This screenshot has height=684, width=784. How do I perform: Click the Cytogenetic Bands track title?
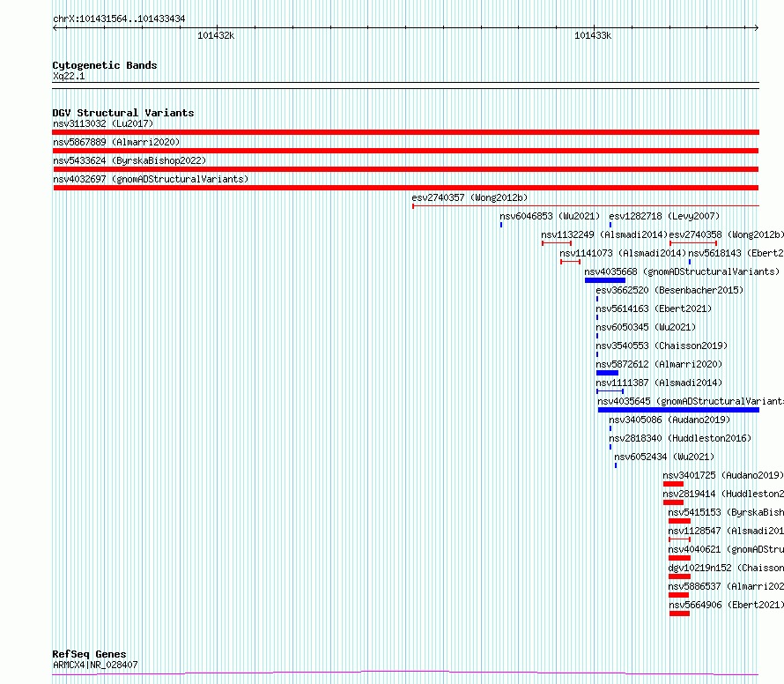(105, 65)
